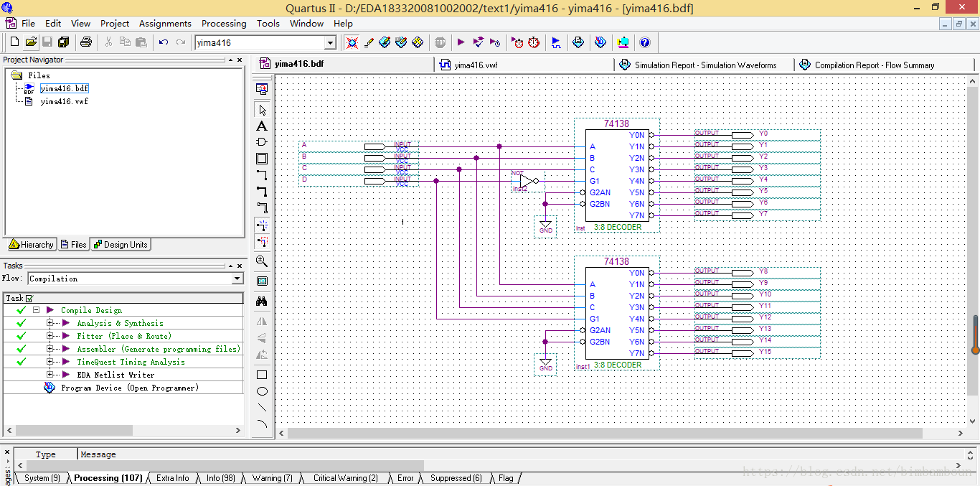Expand TimeQuest Timing Analysis task
The height and width of the screenshot is (486, 980).
(50, 362)
